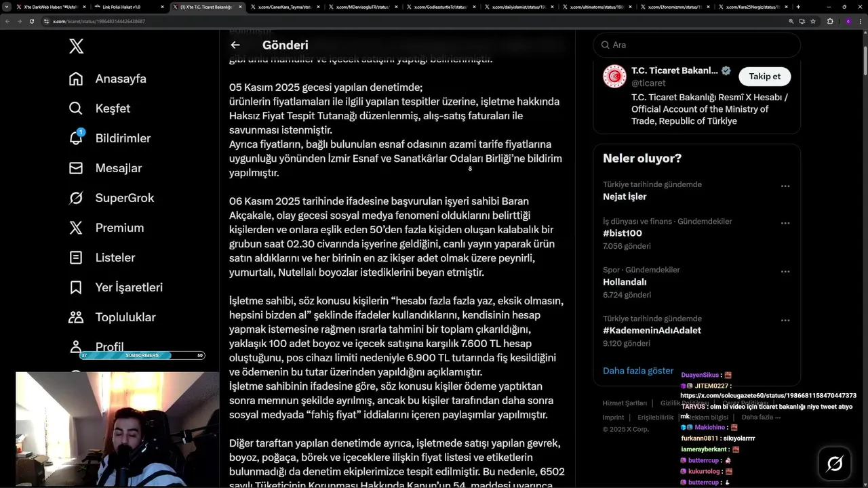
Task: Open a new browser tab
Action: pos(797,7)
